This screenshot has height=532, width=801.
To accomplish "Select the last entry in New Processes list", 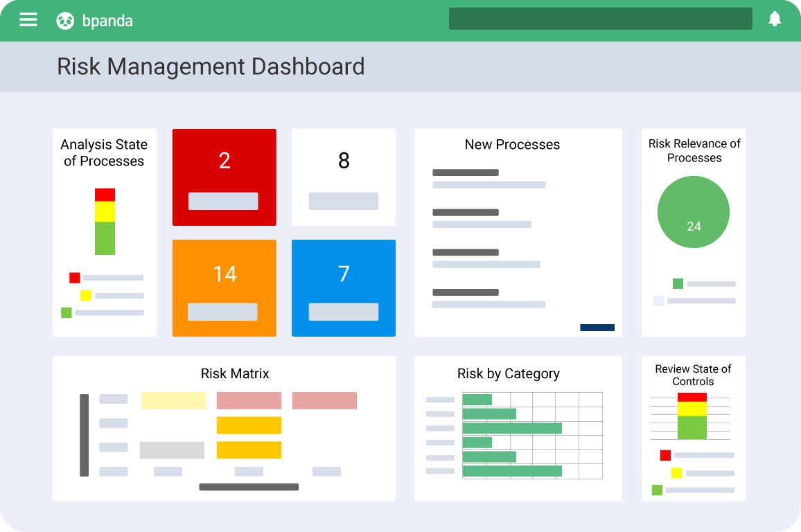I will (489, 299).
